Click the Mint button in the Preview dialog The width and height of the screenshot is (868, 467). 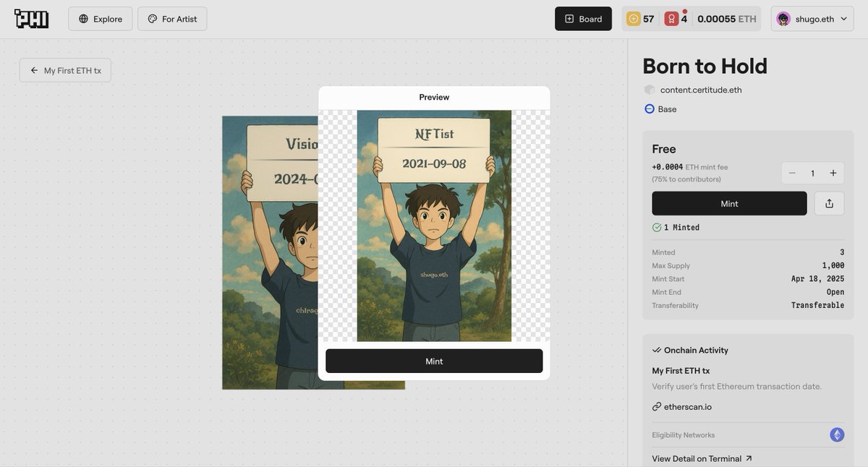point(434,361)
